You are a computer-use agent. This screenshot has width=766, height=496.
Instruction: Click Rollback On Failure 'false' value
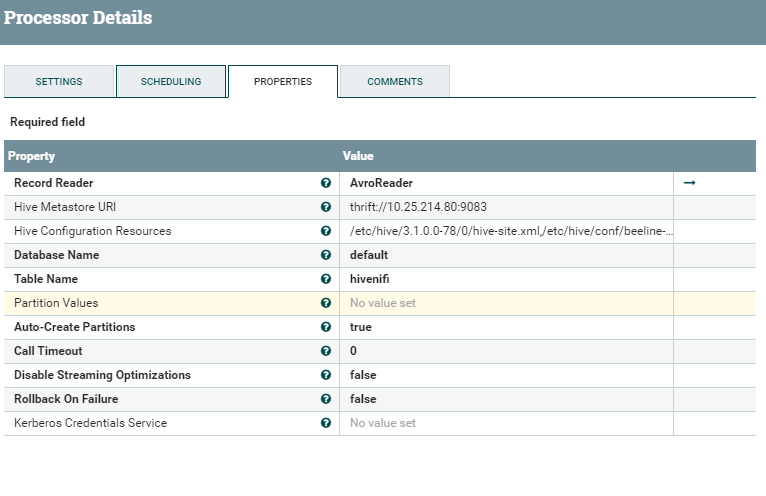tap(363, 399)
